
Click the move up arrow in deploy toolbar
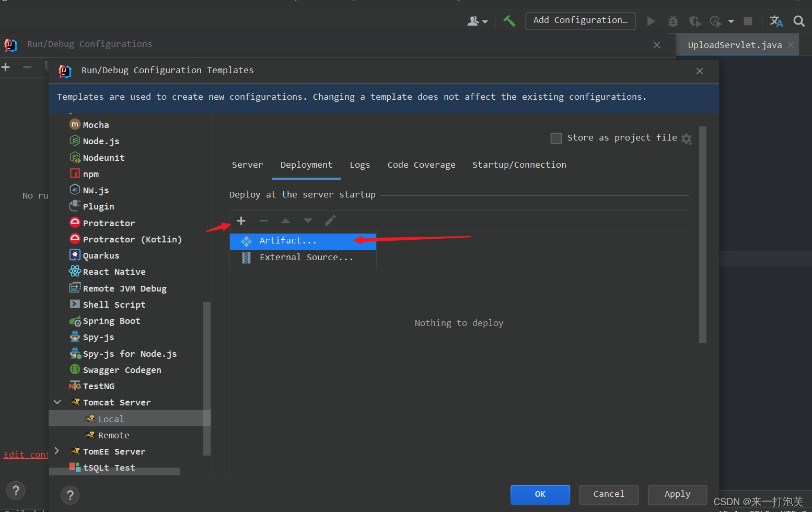(x=285, y=220)
